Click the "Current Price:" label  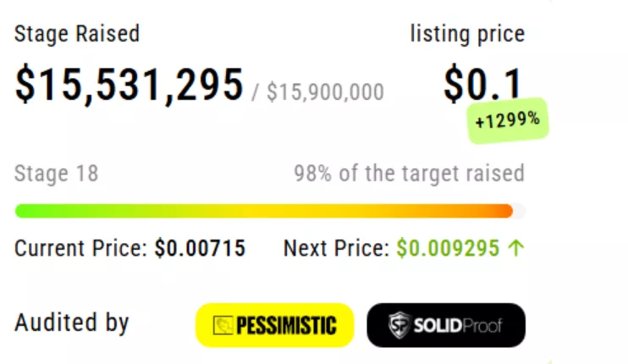[x=81, y=249]
